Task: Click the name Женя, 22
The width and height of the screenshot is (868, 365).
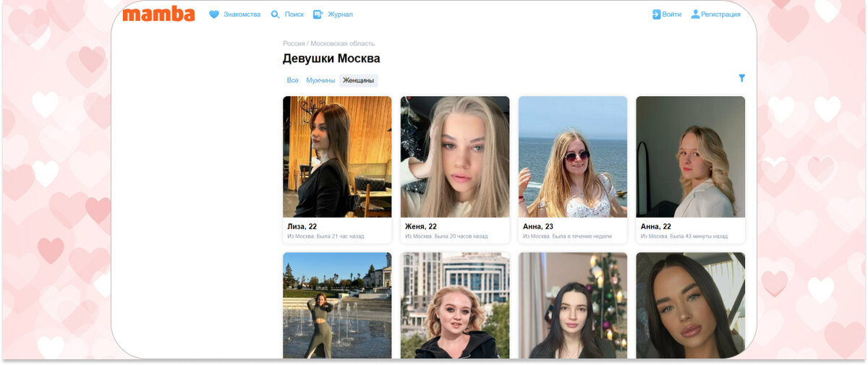Action: [421, 226]
